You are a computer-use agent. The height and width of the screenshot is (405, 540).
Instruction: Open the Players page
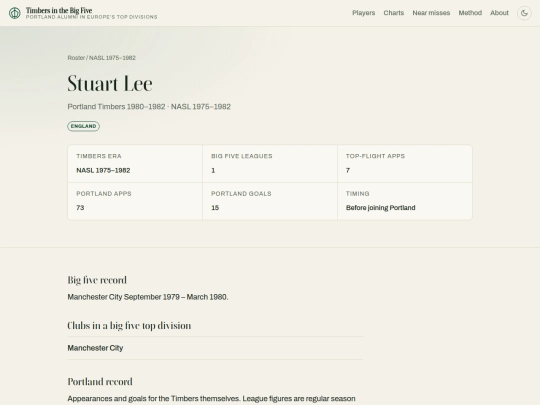363,13
